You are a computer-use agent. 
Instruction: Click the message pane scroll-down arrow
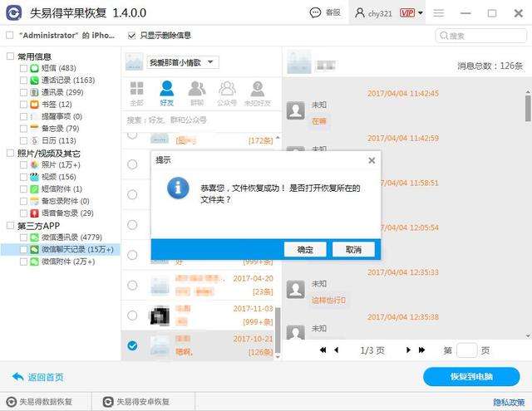528,336
